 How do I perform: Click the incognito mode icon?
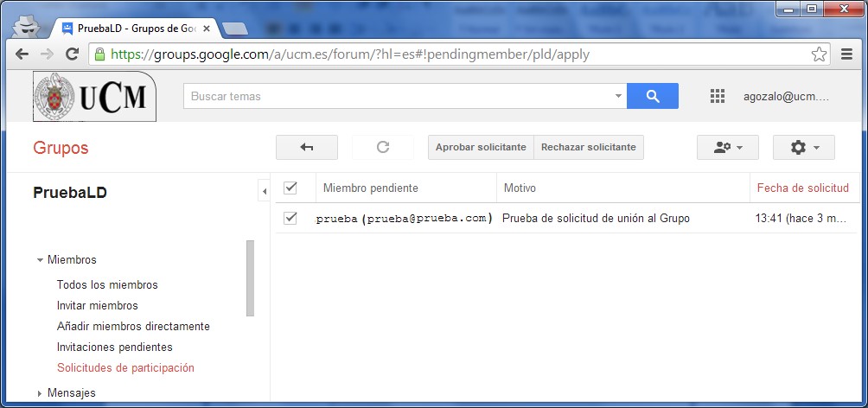pyautogui.click(x=27, y=26)
